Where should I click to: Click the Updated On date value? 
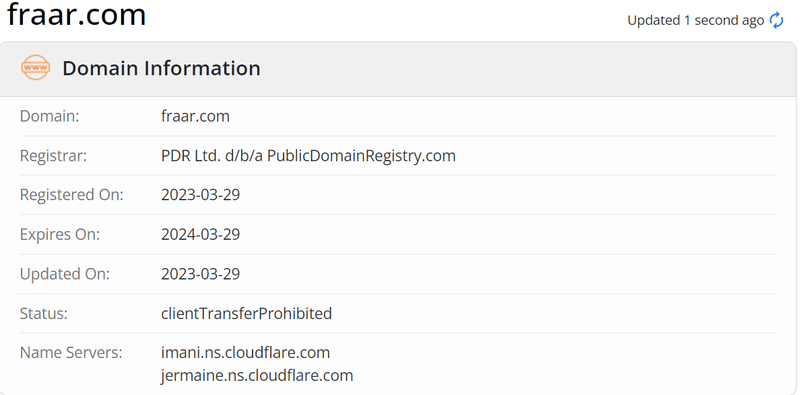201,274
